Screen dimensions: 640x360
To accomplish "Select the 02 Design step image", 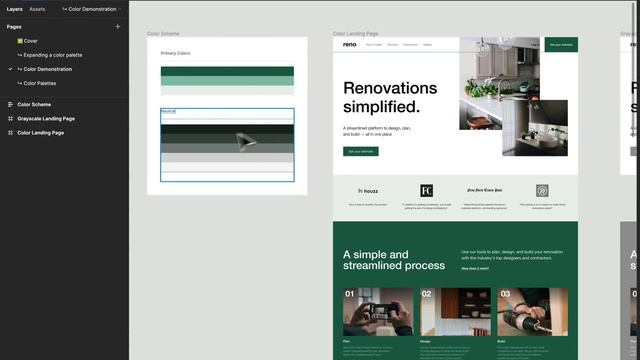I will [x=456, y=312].
